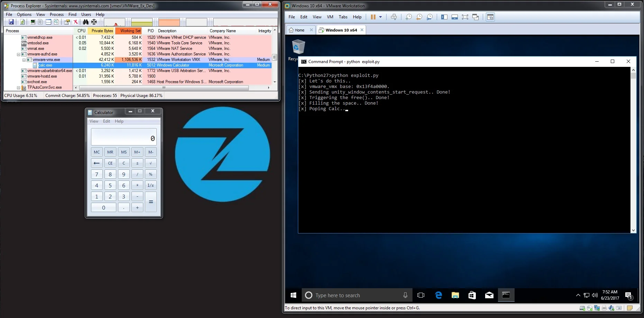Viewport: 644px width, 318px height.
Task: Click the sound card icon in VMware status bar
Action: coord(611,308)
